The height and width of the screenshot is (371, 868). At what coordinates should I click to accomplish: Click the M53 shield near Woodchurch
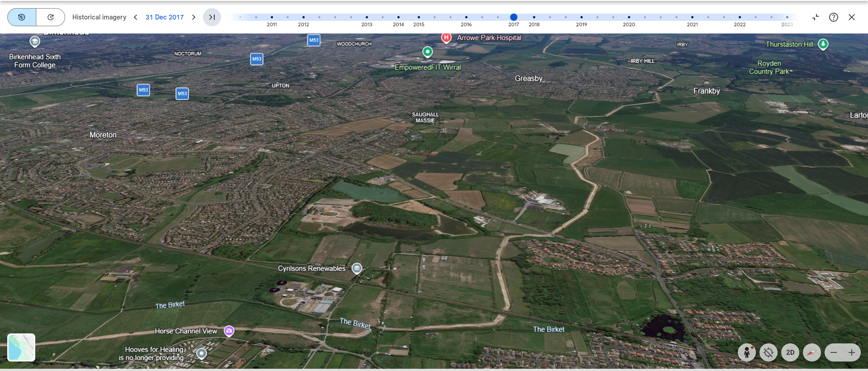(x=314, y=40)
